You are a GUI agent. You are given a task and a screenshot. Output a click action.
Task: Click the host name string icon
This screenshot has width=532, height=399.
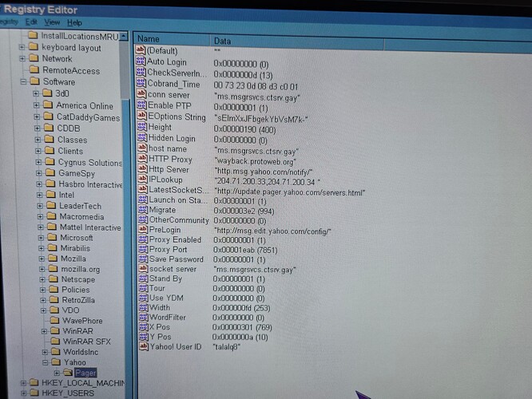click(142, 148)
